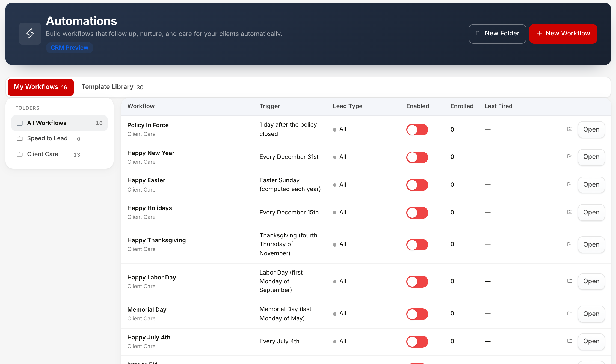Select Client Care folder in sidebar
This screenshot has height=364, width=616.
click(x=60, y=154)
